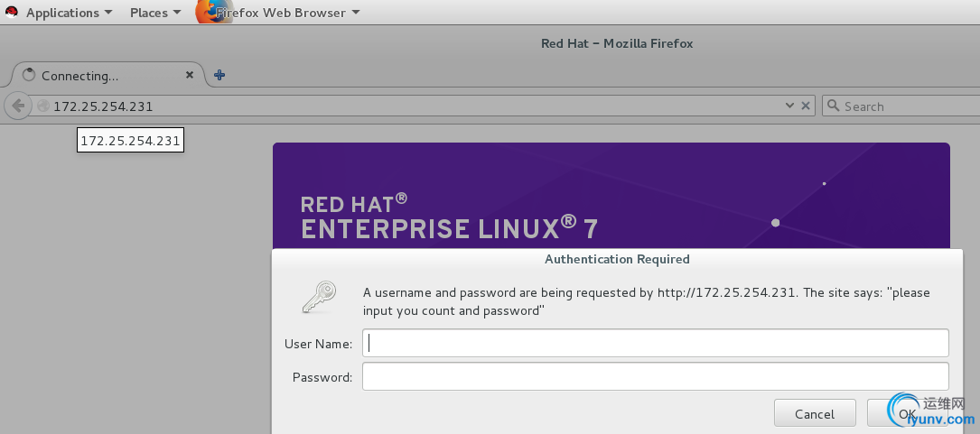Click the Cancel button in dialog

point(815,413)
